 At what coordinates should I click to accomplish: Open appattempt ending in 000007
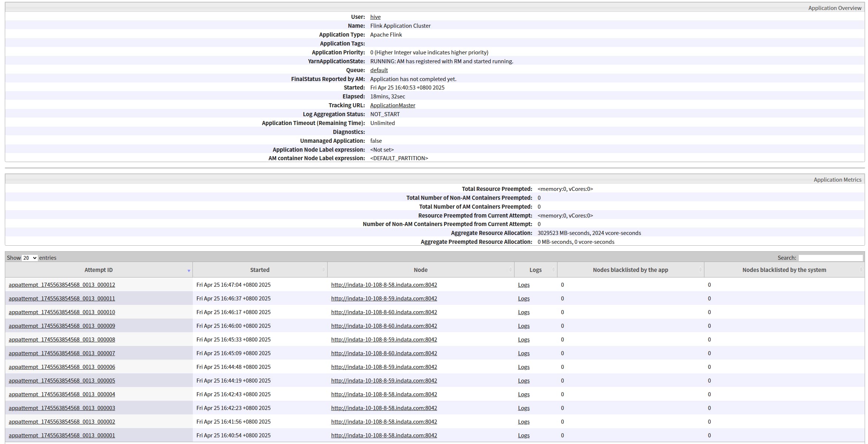tap(62, 353)
